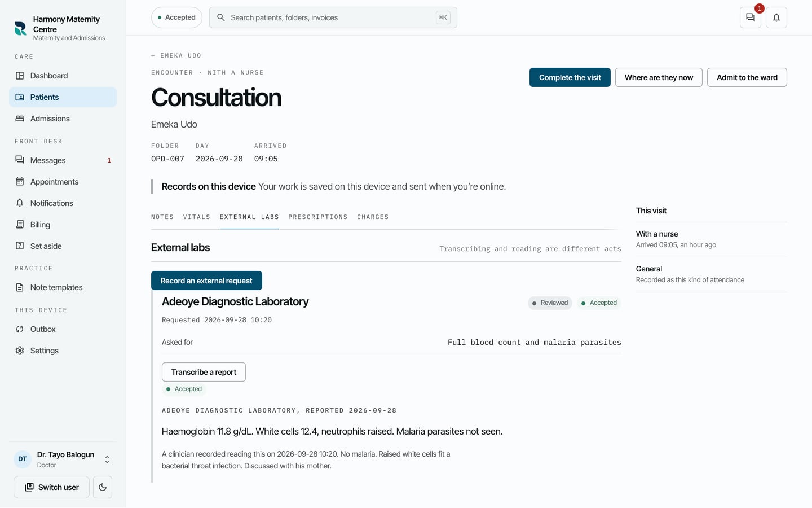Click the Switch user button
The width and height of the screenshot is (812, 508).
coord(51,487)
